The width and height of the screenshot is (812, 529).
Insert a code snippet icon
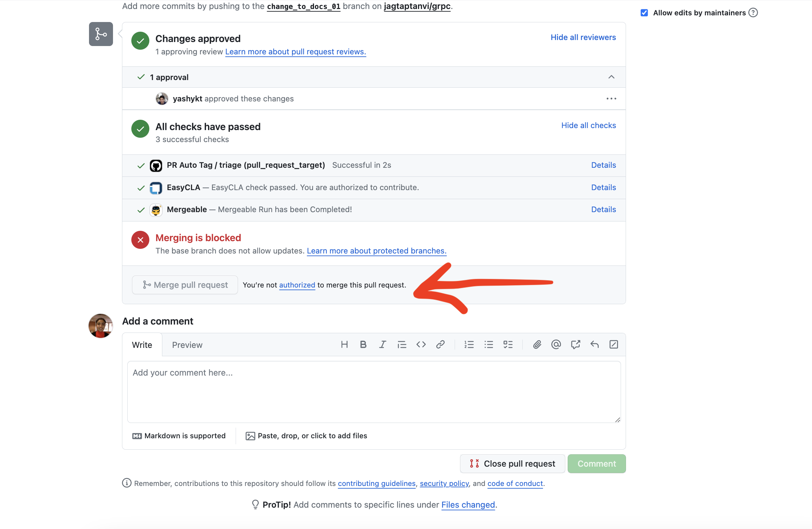[x=421, y=344]
